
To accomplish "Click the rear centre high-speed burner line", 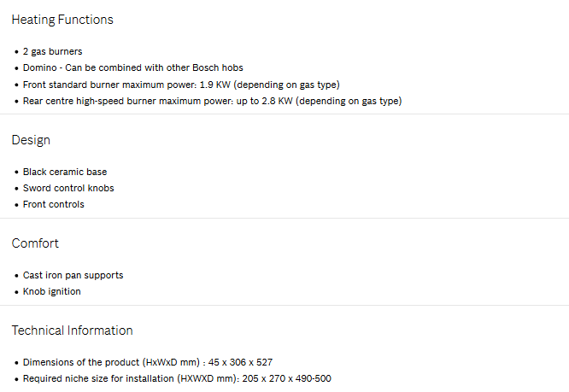I will tap(212, 101).
